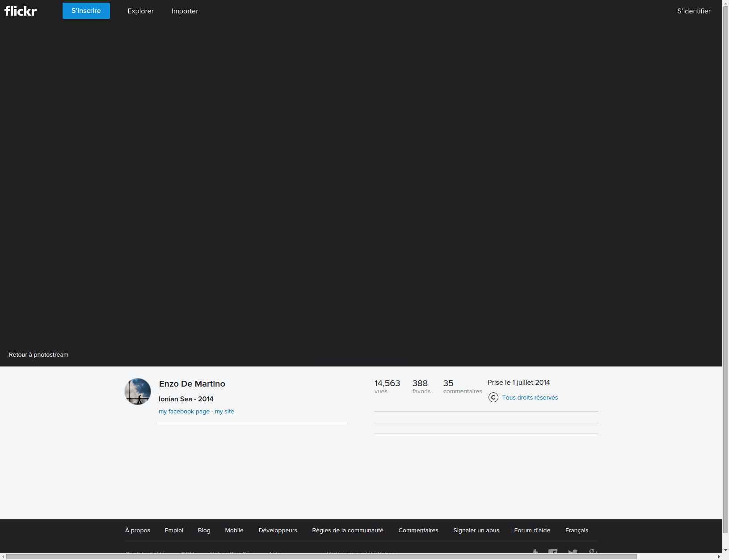Open Enzo De Martino's profile avatar
Image resolution: width=729 pixels, height=560 pixels.
[x=138, y=392]
